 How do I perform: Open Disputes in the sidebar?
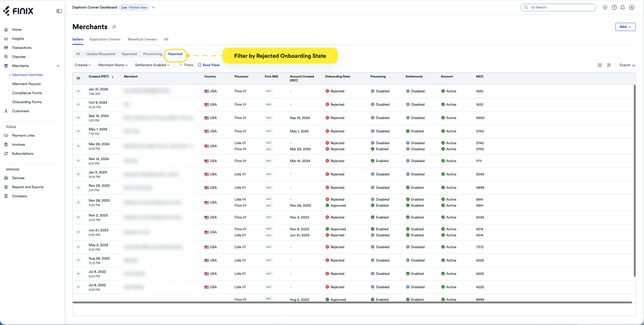click(19, 57)
